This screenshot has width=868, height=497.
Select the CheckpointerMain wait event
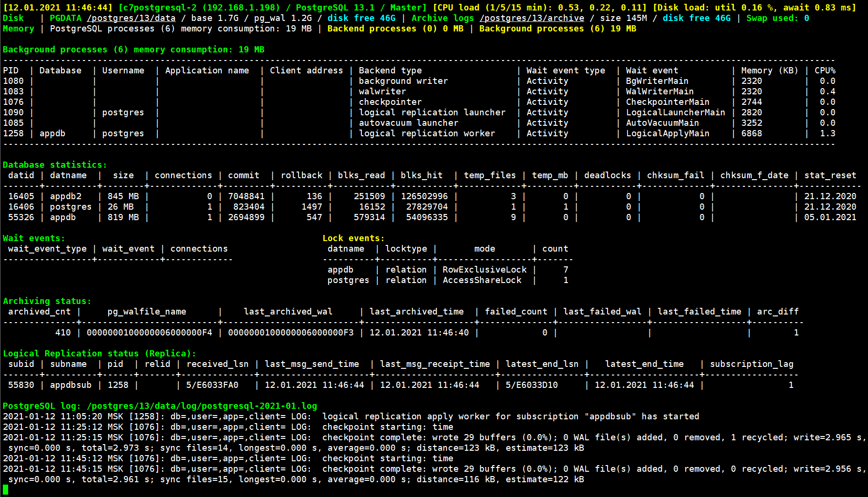(x=668, y=102)
